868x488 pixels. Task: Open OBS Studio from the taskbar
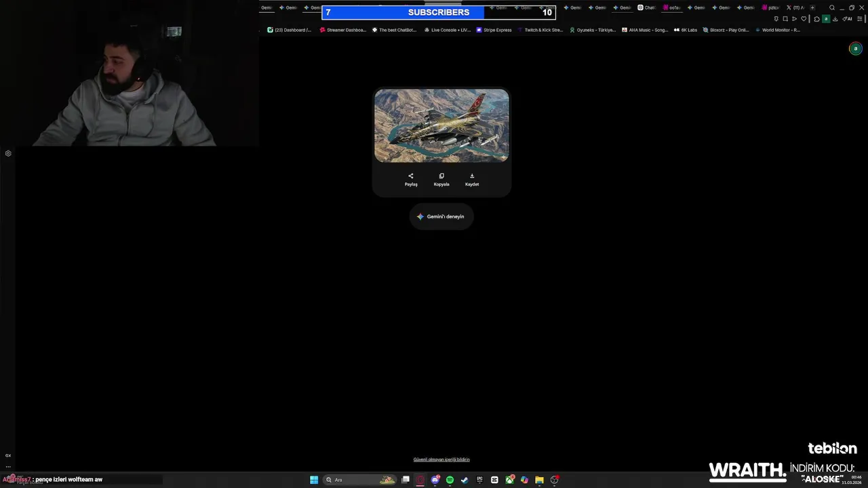coord(555,480)
